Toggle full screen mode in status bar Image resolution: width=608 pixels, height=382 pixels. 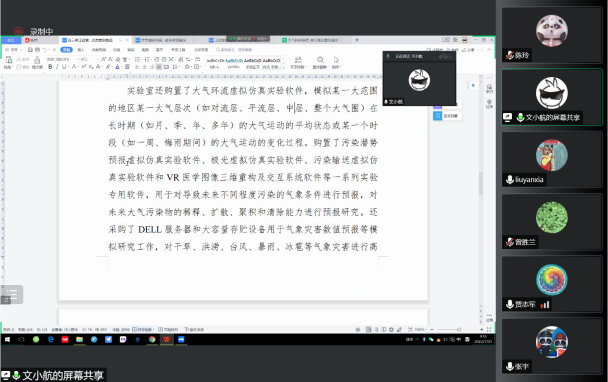tap(489, 329)
